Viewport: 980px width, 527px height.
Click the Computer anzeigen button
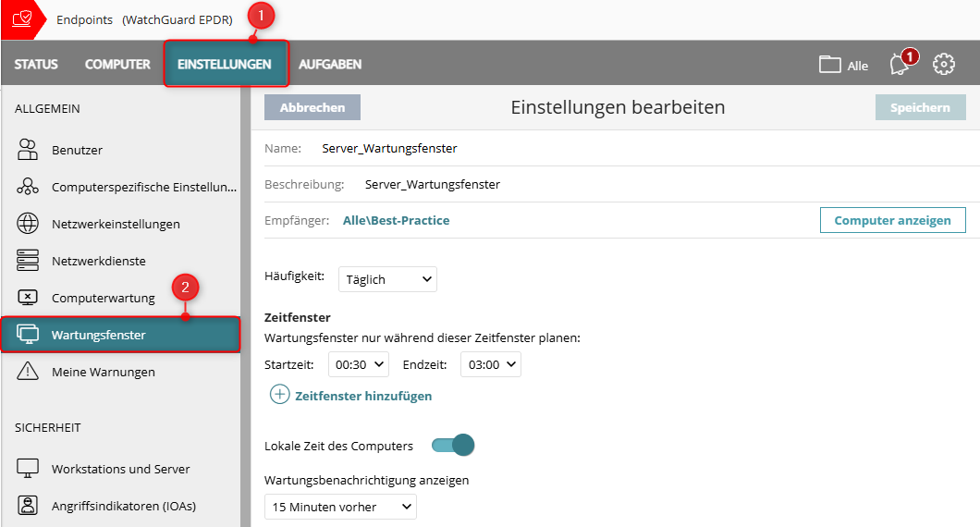click(892, 220)
